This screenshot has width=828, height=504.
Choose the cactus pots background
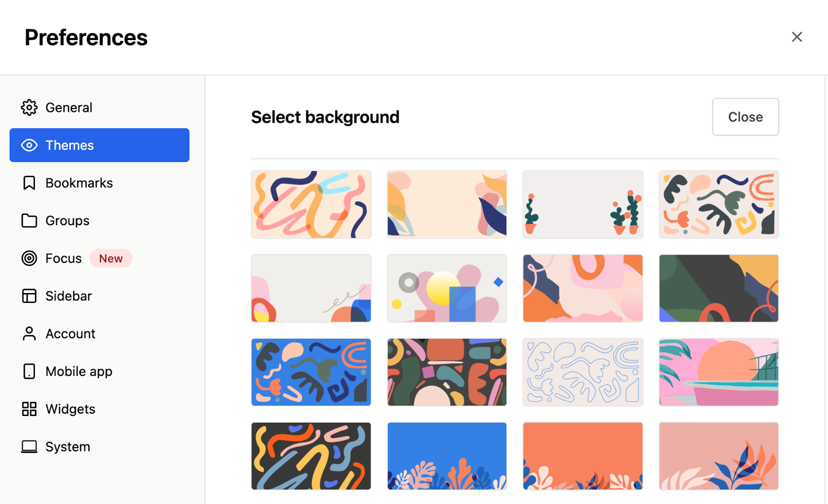point(582,204)
